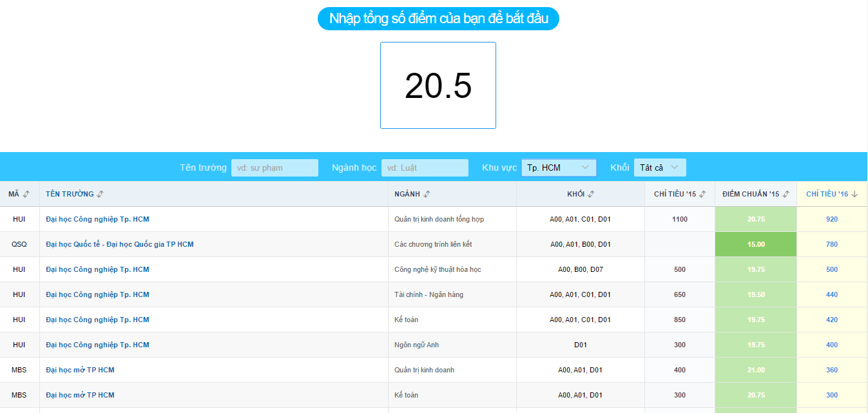
Task: Click the 15.00 benchmark score cell
Action: [756, 244]
